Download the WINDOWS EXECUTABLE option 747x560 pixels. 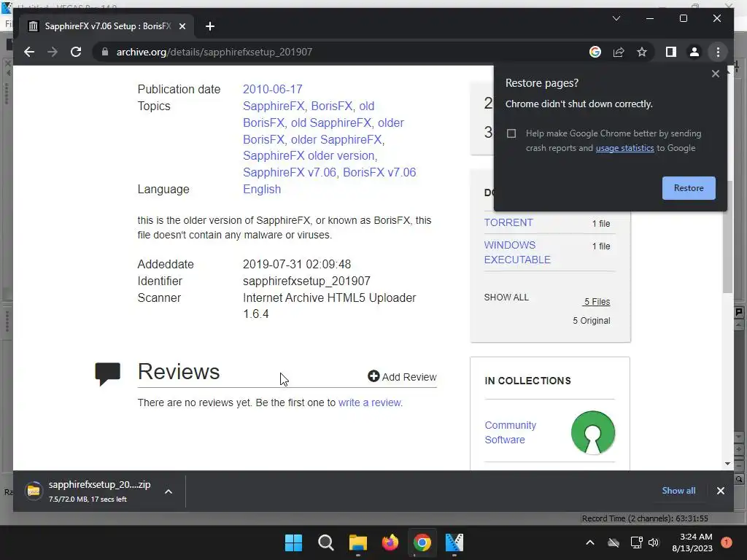517,252
